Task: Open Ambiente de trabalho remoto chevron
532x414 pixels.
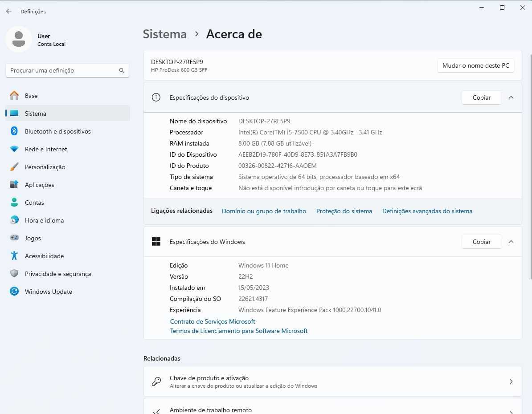Action: (x=511, y=412)
